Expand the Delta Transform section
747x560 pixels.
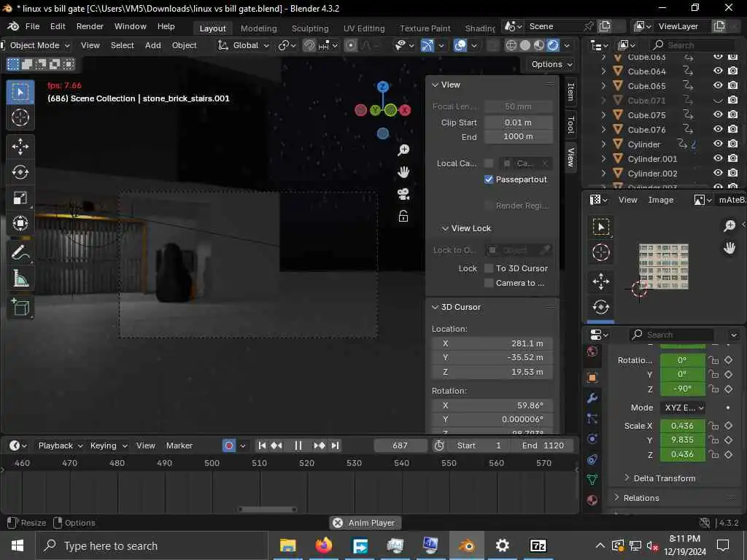click(659, 478)
